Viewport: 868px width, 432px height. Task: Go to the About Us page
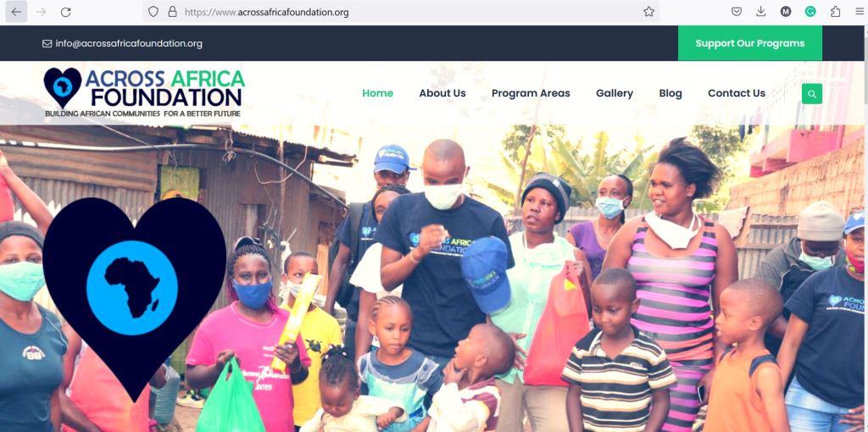pos(442,93)
